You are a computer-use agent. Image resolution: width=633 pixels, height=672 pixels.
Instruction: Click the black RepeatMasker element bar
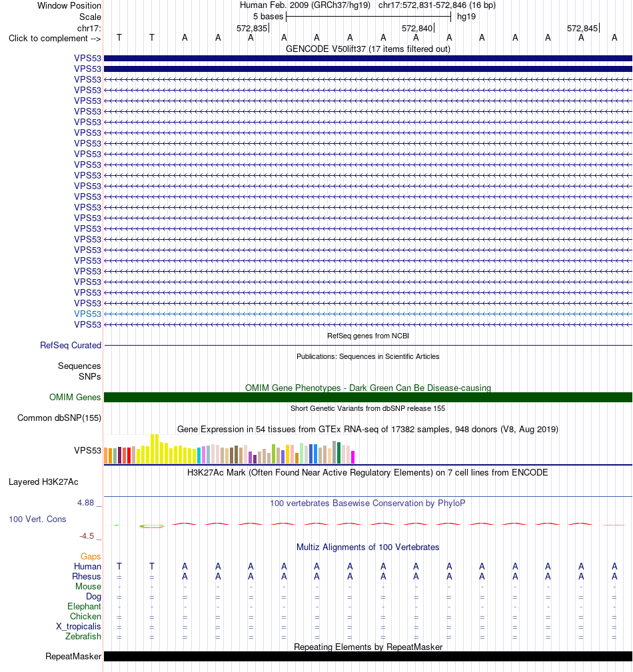[368, 656]
